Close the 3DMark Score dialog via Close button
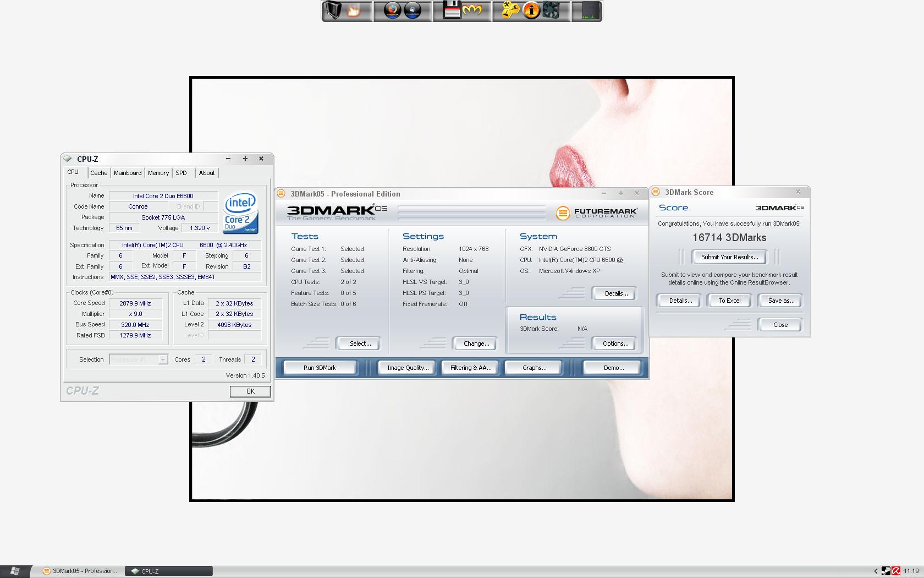Screen dimensions: 924x578 coord(780,325)
